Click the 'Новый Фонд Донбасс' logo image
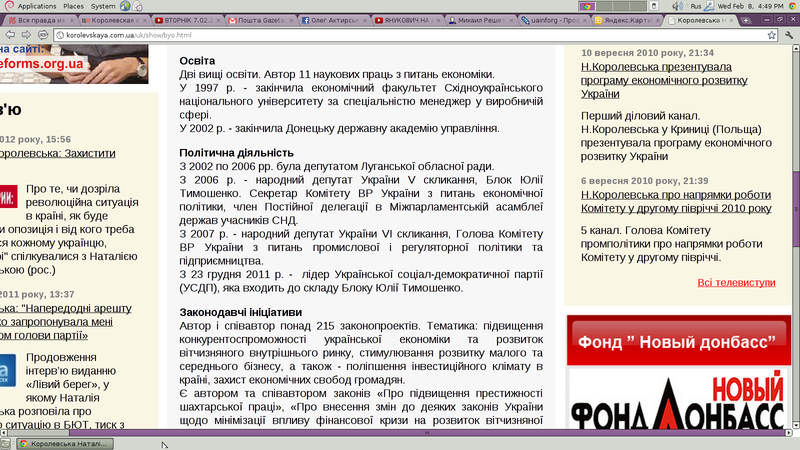The height and width of the screenshot is (450, 800). click(x=679, y=398)
